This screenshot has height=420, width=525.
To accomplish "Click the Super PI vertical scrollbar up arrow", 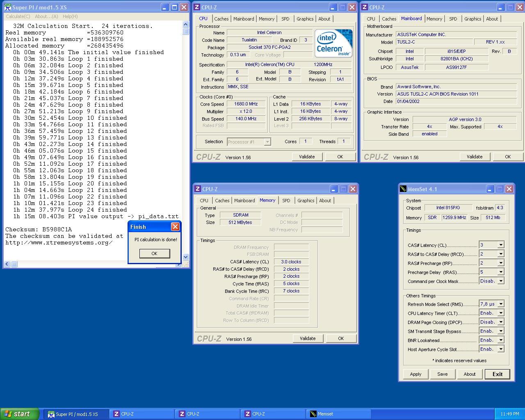I will point(186,25).
